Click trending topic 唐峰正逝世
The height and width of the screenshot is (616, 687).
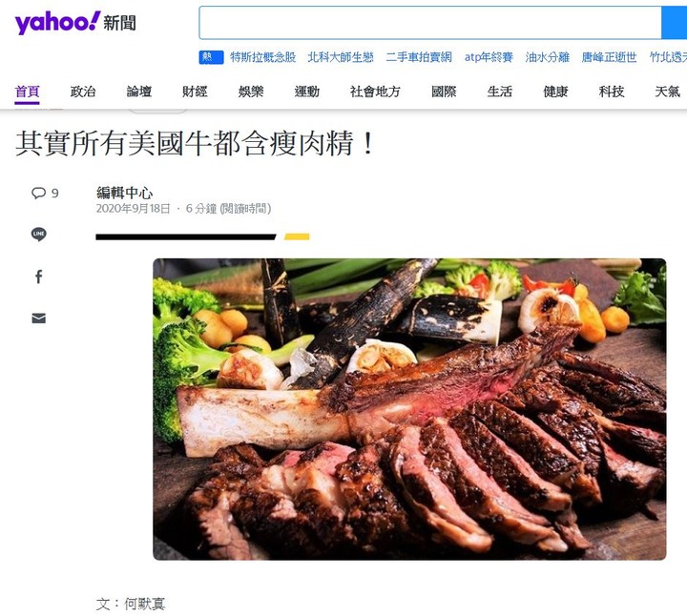click(x=609, y=57)
